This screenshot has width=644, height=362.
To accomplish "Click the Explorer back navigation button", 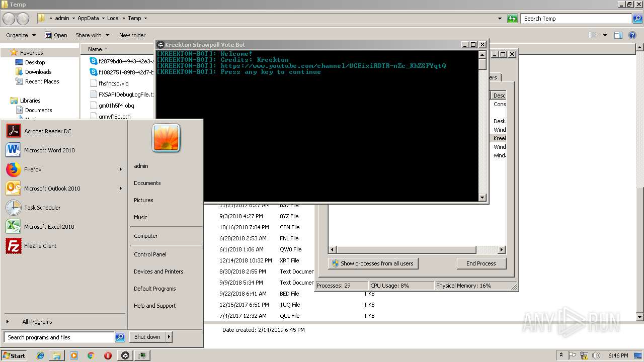I will 9,19.
